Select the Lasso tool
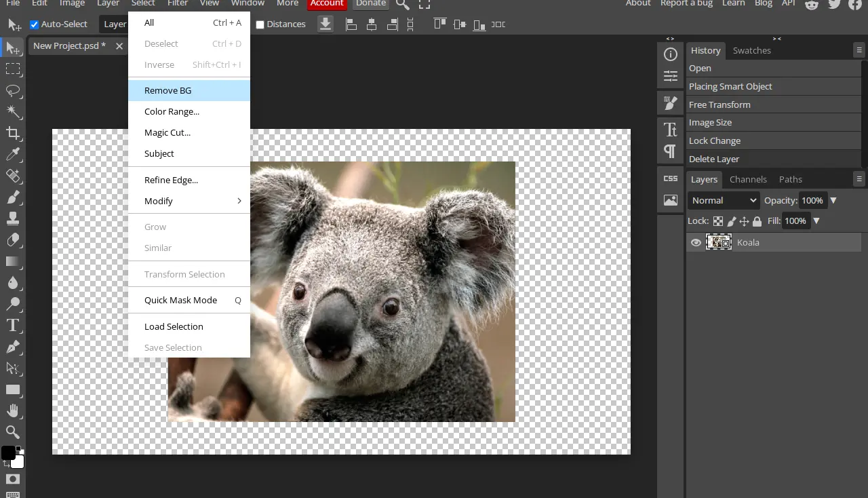 (12, 90)
